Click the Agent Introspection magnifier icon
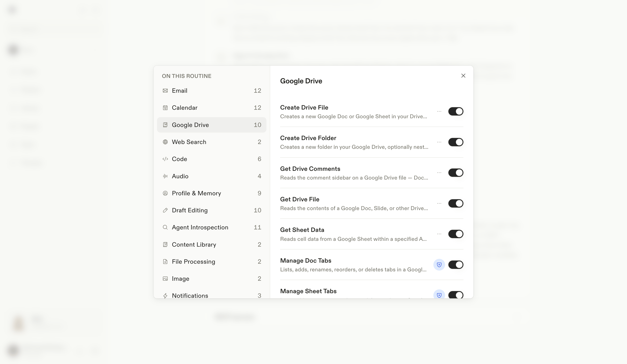The height and width of the screenshot is (364, 627). coord(165,227)
